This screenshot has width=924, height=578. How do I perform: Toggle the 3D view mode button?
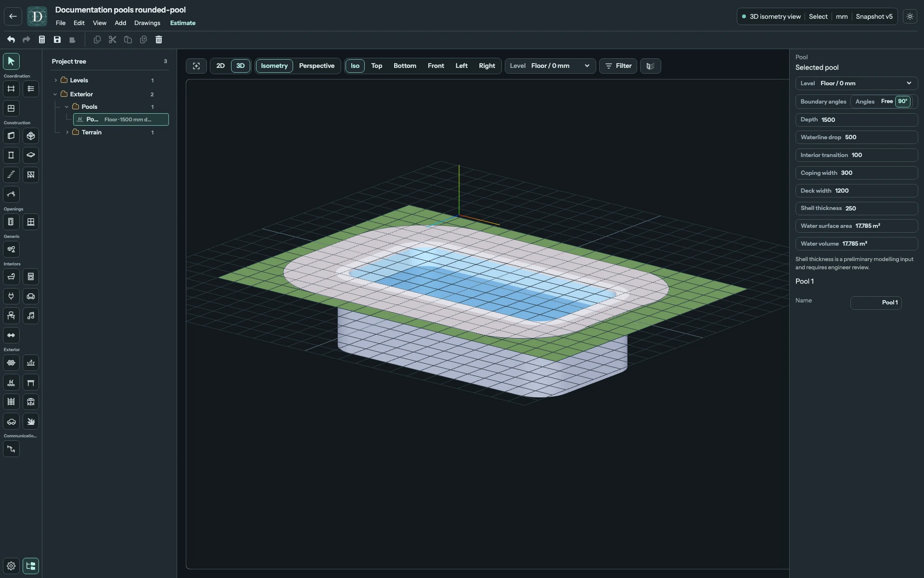(241, 66)
